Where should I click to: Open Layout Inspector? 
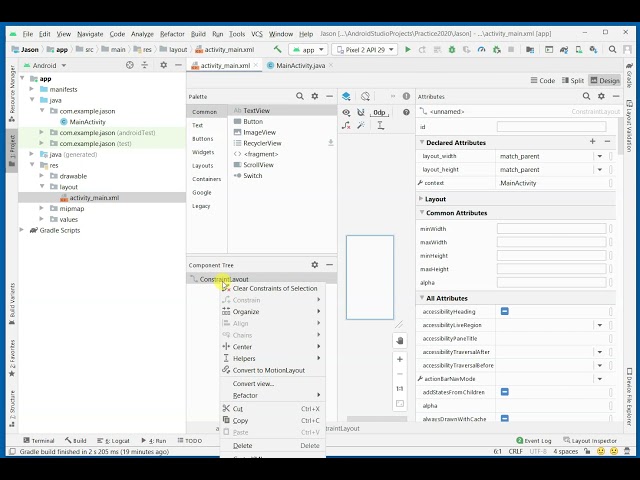(x=590, y=441)
